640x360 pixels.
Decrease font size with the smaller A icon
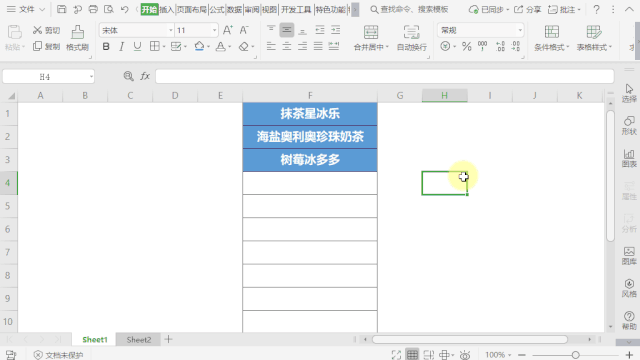point(244,30)
